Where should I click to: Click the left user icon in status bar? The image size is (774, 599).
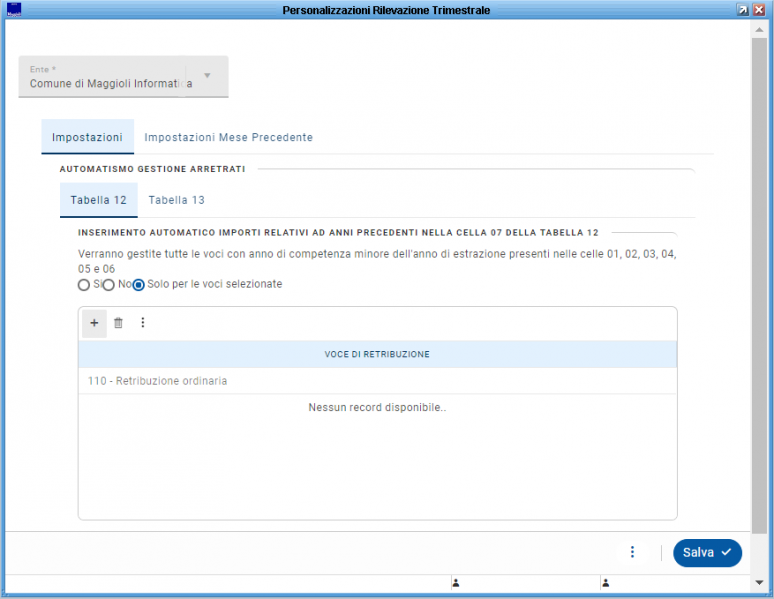456,583
